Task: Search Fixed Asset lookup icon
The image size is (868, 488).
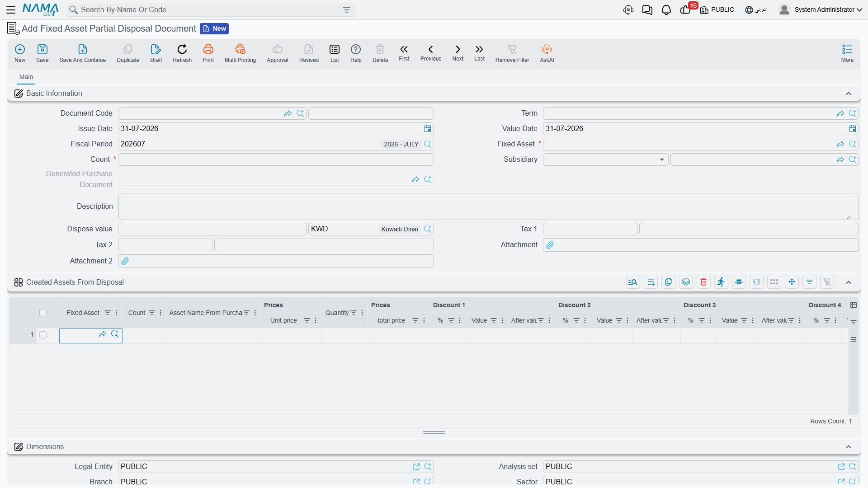Action: tap(853, 144)
